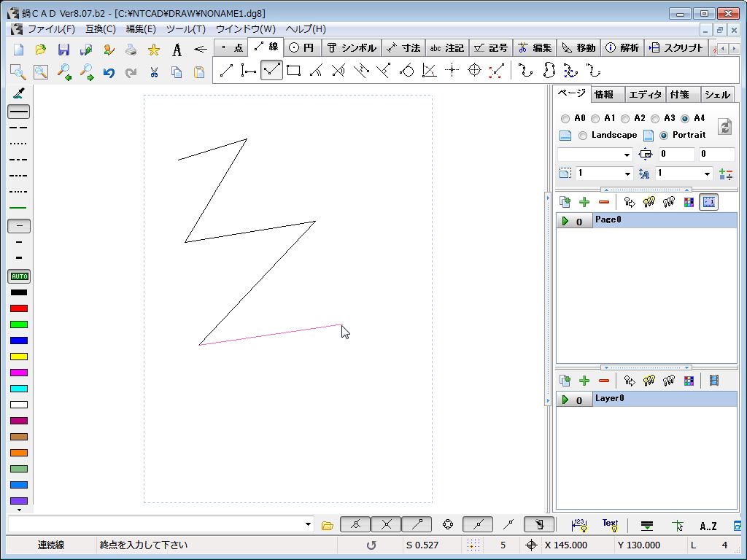747x560 pixels.
Task: Open the command input dropdown at bottom
Action: tap(308, 524)
